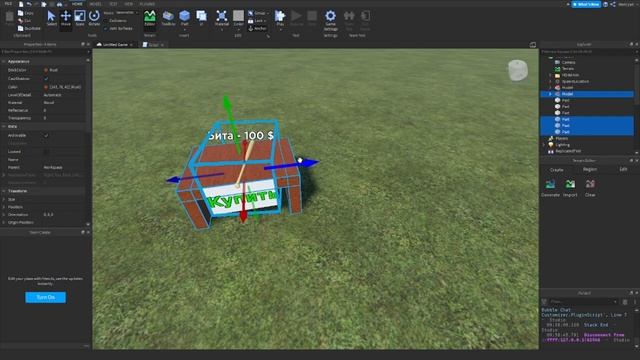Close the Untitled Game tab
The image size is (640, 360).
tap(131, 45)
